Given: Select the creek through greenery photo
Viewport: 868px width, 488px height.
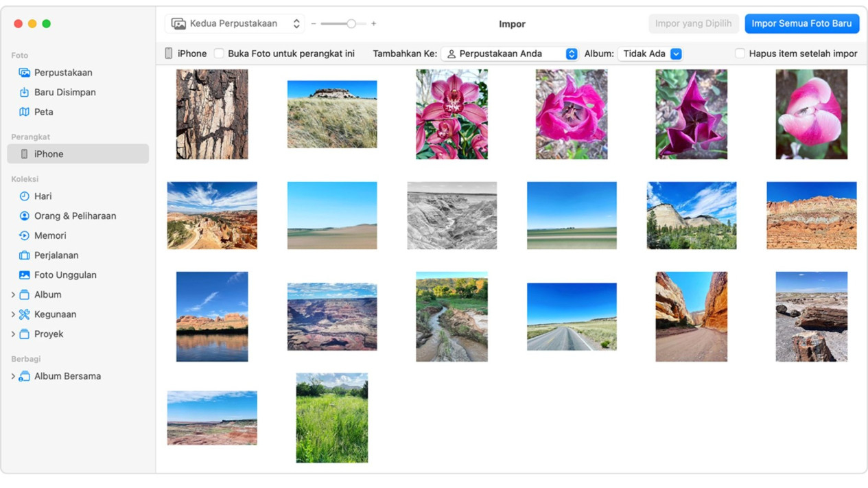Looking at the screenshot, I should (451, 316).
